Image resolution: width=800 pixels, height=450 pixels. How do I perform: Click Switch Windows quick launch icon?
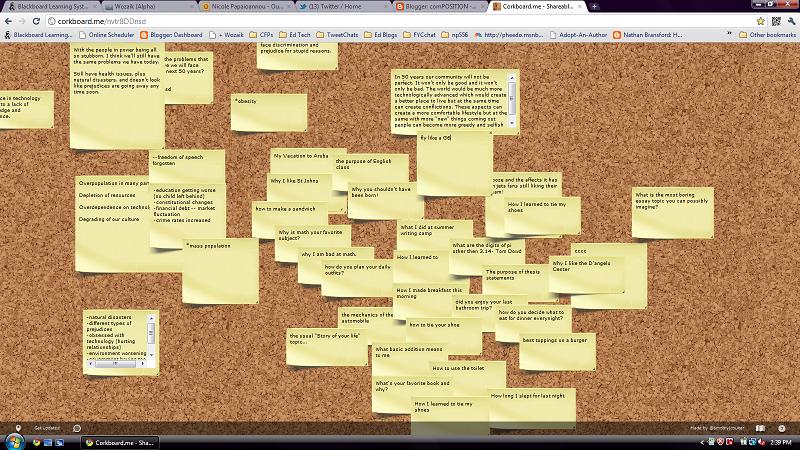click(59, 442)
